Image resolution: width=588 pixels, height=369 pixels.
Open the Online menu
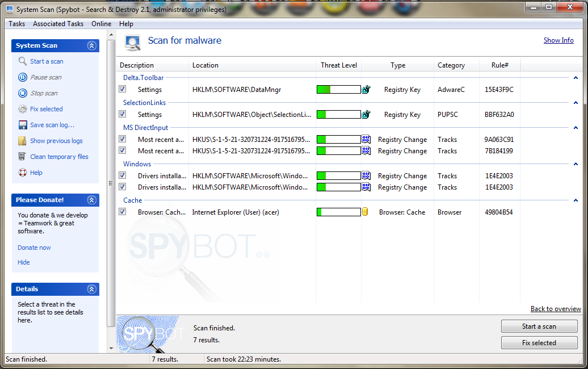pos(101,24)
